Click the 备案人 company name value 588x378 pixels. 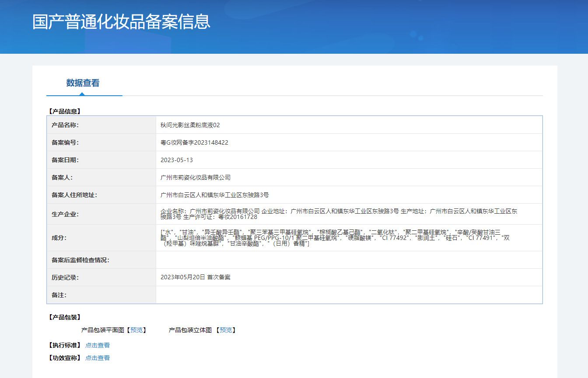point(196,177)
